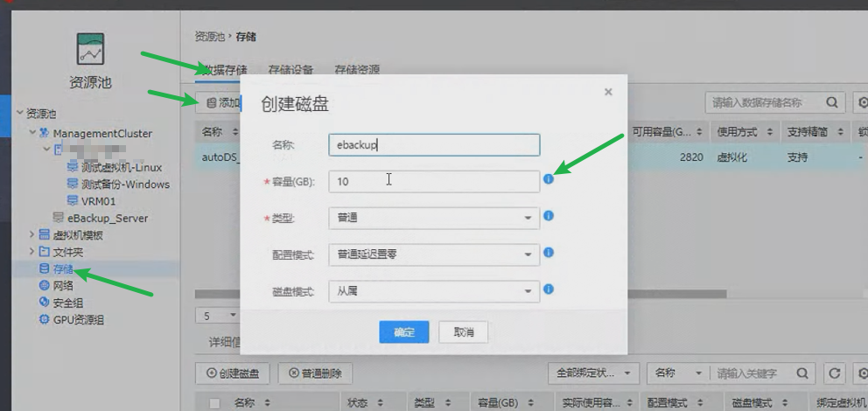Click the 名称 input field containing ebackup
Viewport: 868px width, 411px height.
(433, 145)
